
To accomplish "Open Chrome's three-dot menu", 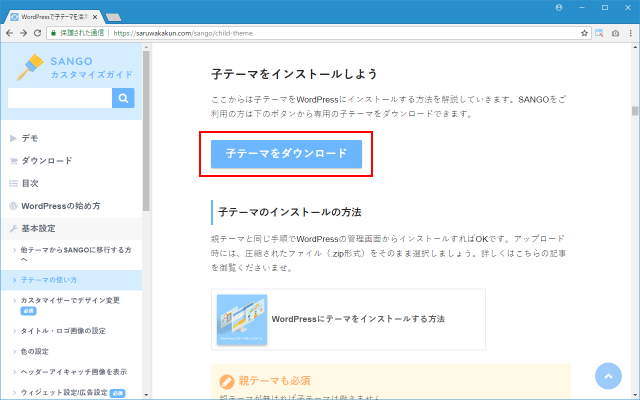I will (x=631, y=33).
